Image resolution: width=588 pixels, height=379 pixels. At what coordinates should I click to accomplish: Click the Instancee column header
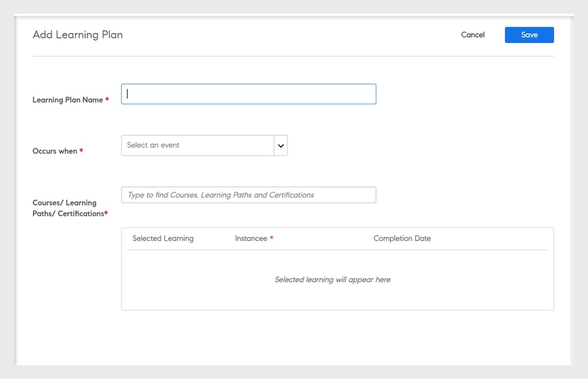click(250, 238)
